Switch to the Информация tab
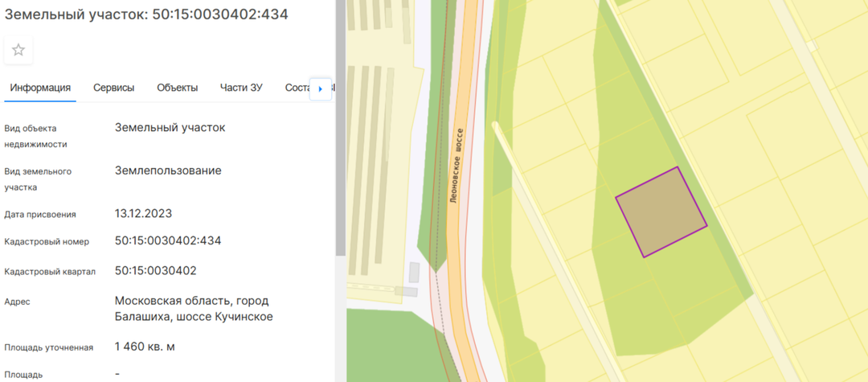Image resolution: width=868 pixels, height=382 pixels. [40, 88]
